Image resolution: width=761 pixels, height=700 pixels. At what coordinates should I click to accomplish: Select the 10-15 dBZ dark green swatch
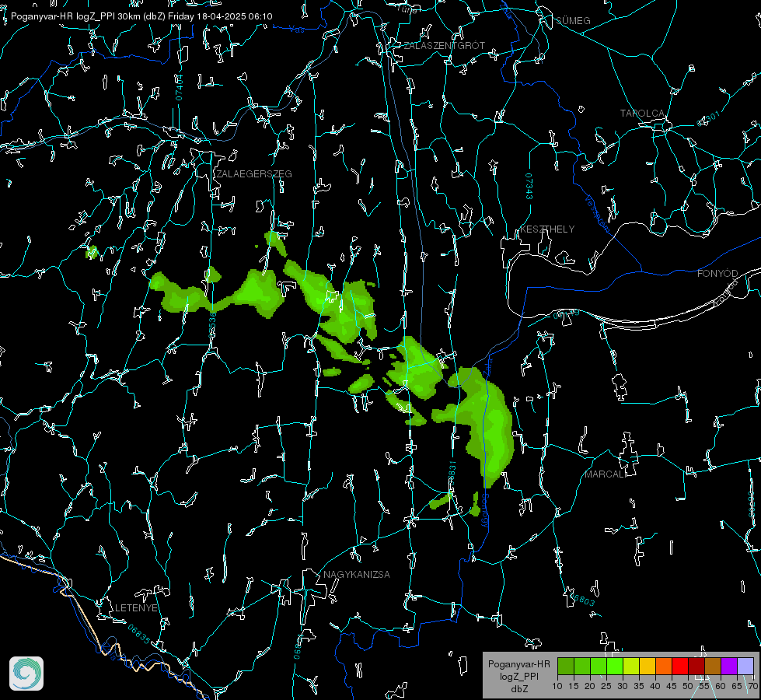pyautogui.click(x=566, y=666)
